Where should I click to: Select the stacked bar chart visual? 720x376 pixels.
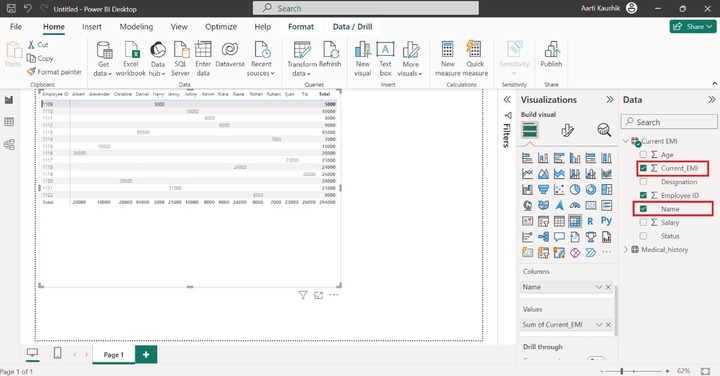point(528,158)
